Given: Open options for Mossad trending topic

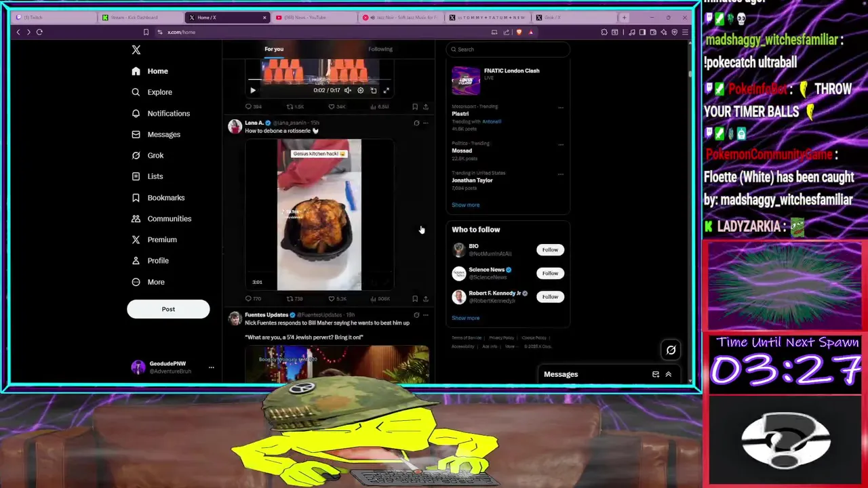Looking at the screenshot, I should pos(560,144).
